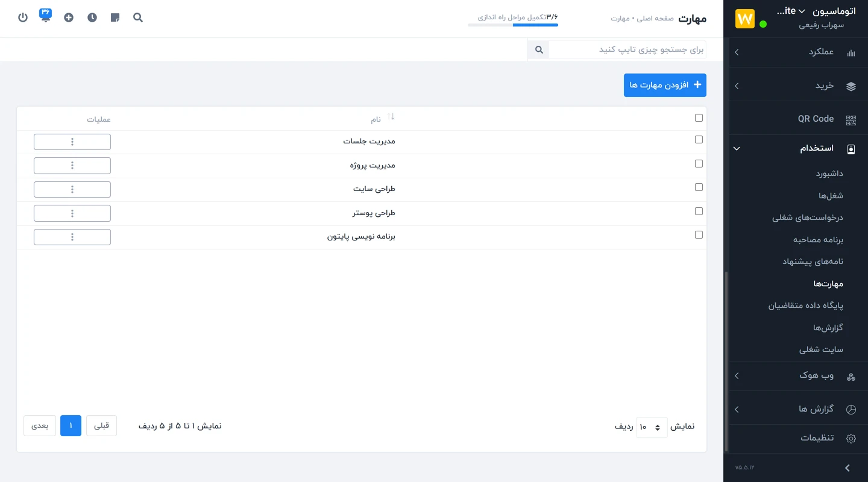Check the طراحی پوستر row checkbox
This screenshot has height=482, width=868.
click(699, 211)
